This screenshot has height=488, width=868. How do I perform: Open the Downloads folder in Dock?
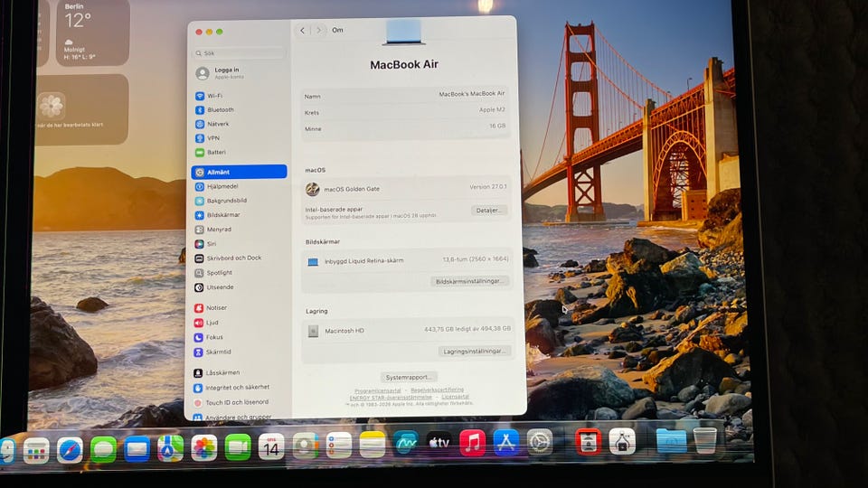click(x=671, y=441)
